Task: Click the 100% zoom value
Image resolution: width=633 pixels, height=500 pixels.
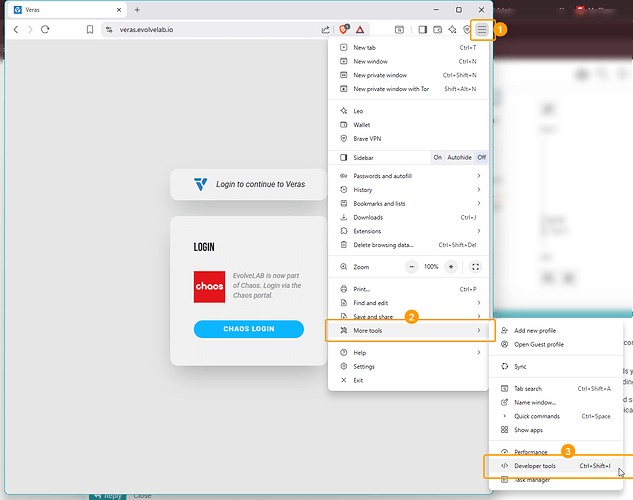Action: tap(431, 267)
